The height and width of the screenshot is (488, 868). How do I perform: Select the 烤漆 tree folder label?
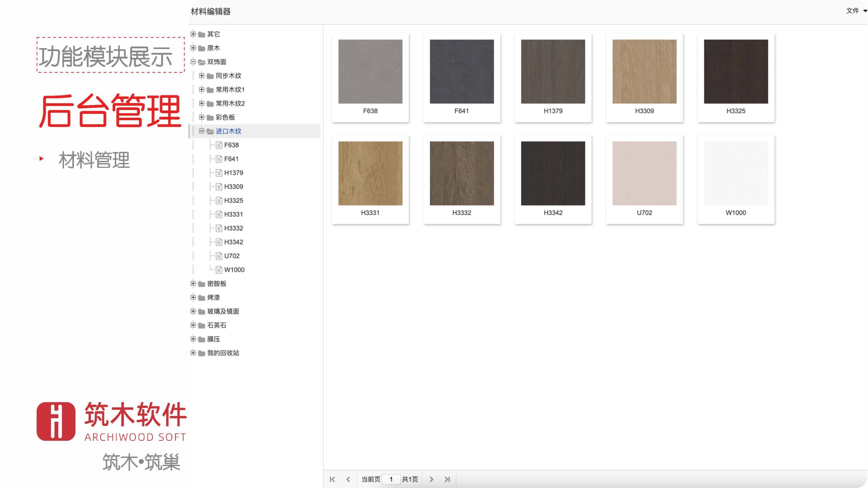pos(214,298)
